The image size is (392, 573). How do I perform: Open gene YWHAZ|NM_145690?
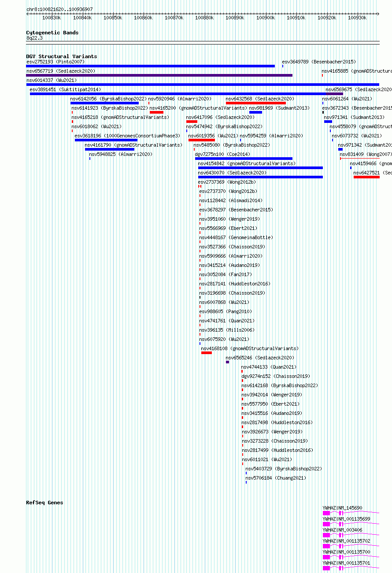[x=343, y=508]
